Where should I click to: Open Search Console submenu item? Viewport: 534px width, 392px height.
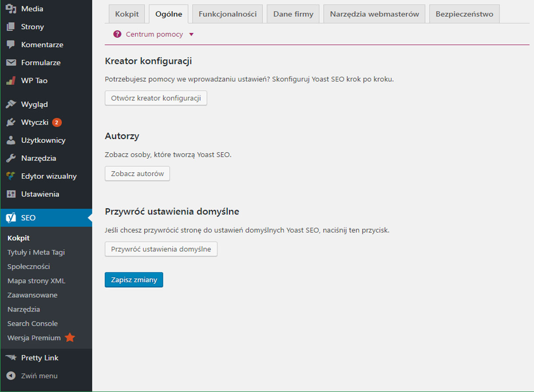point(32,324)
